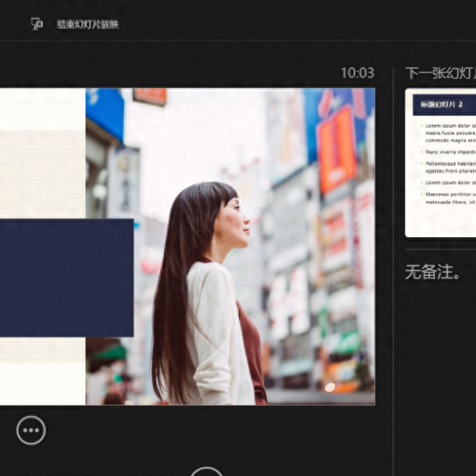Click the 10:03 elapsed timer

coord(357,73)
